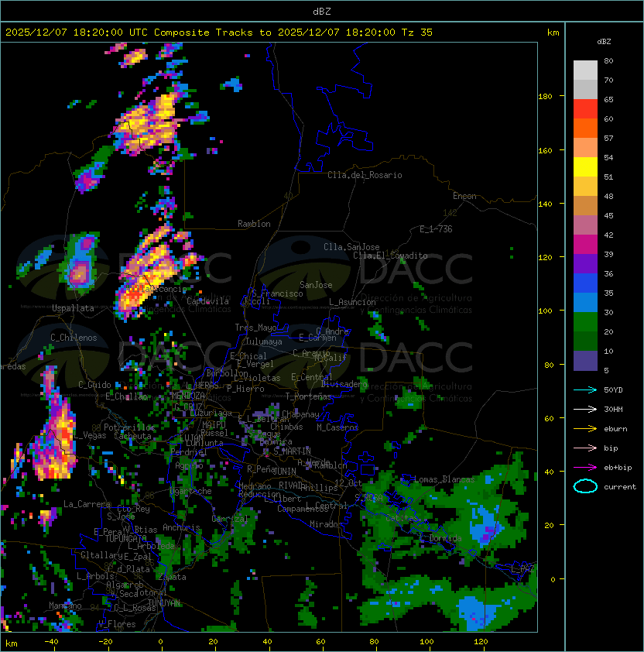
Task: Click the Carrizal place label
Action: tap(230, 519)
